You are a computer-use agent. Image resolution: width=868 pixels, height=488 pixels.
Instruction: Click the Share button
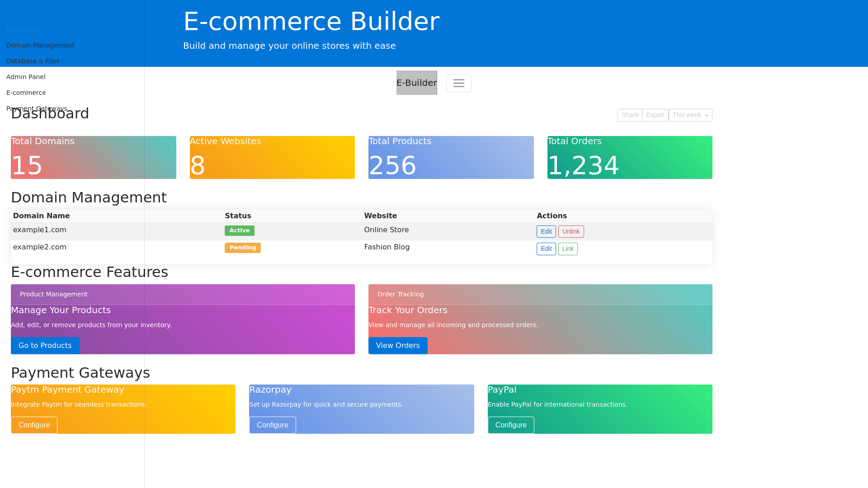click(x=629, y=115)
